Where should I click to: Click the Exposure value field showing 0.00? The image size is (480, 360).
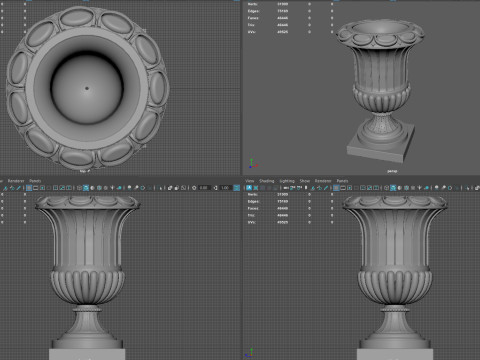pyautogui.click(x=204, y=188)
